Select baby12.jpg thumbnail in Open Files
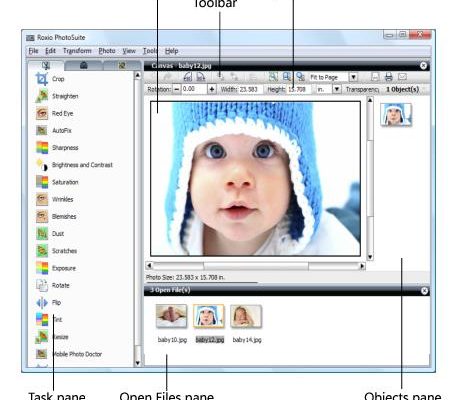Viewport: 462px width, 400px height. point(209,316)
